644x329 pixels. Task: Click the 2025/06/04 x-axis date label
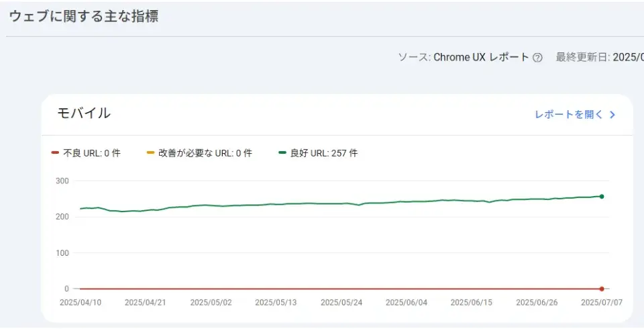[x=407, y=303]
